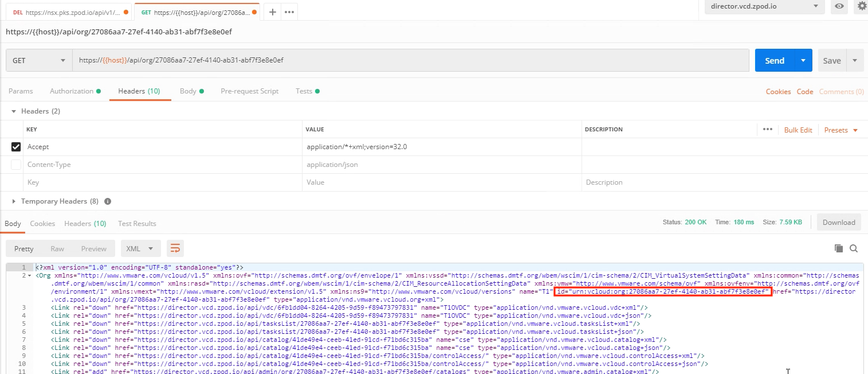
Task: Open the director.vcd.zpod.io environment dropdown
Action: click(764, 6)
